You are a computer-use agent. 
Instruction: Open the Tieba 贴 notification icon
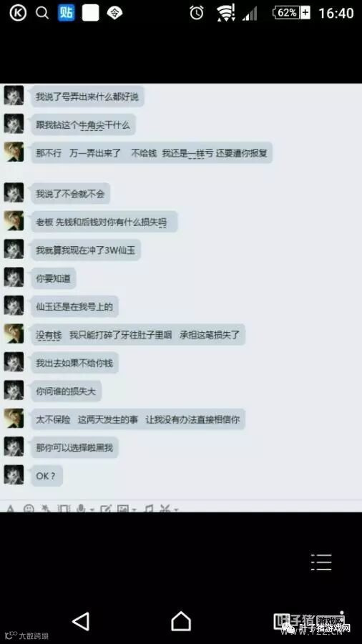(x=66, y=13)
